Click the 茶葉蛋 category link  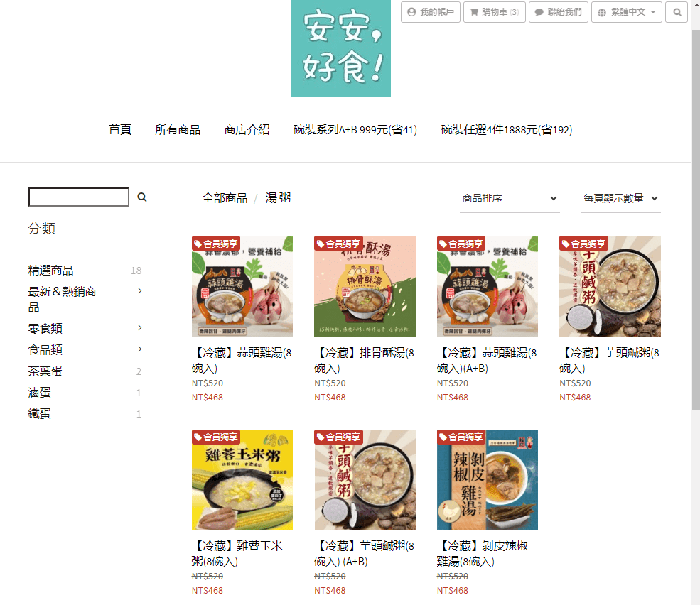45,371
